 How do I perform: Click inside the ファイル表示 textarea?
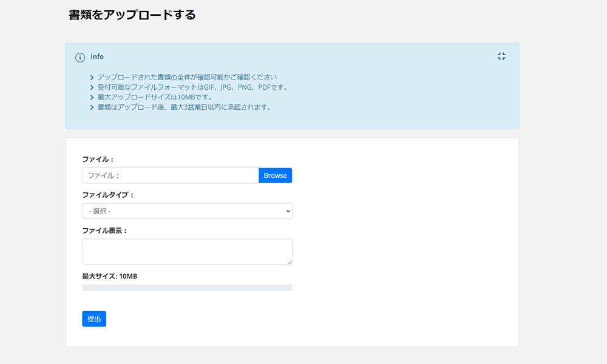[186, 250]
